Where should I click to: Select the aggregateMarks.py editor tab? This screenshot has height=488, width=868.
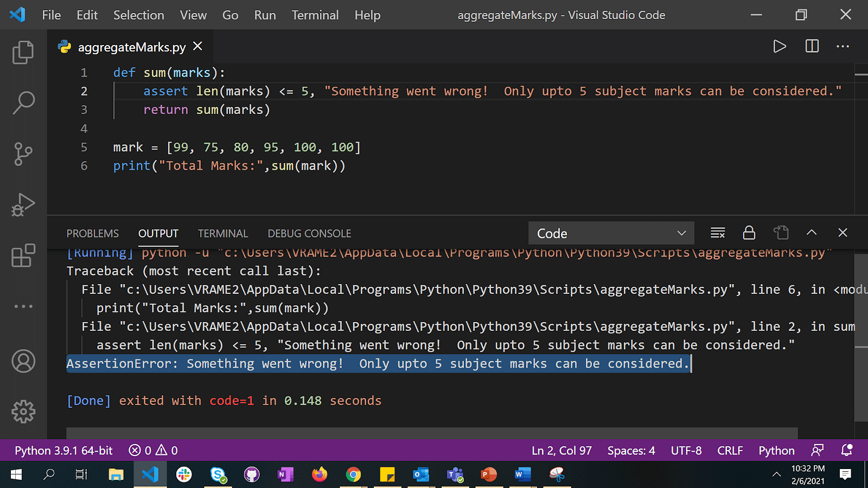tap(130, 47)
